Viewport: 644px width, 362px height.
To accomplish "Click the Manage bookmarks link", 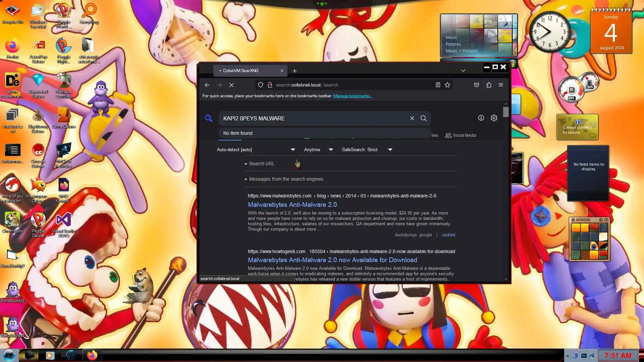I will pos(352,96).
